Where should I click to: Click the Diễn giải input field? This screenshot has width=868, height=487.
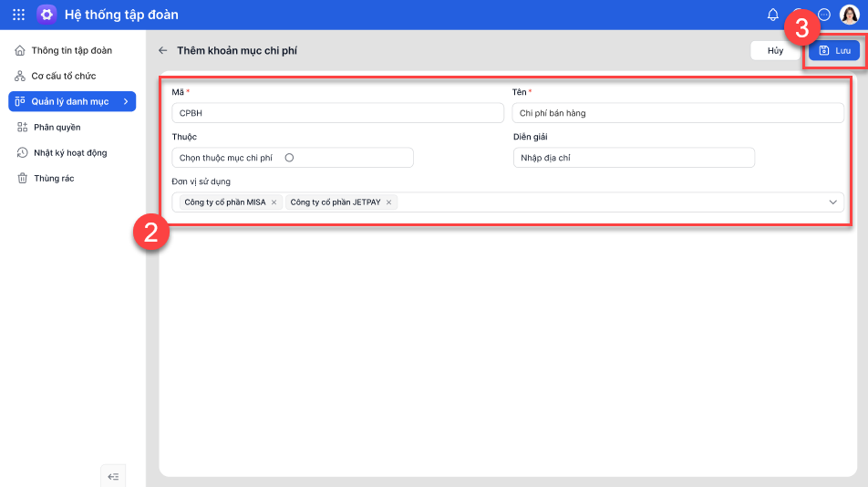point(634,158)
